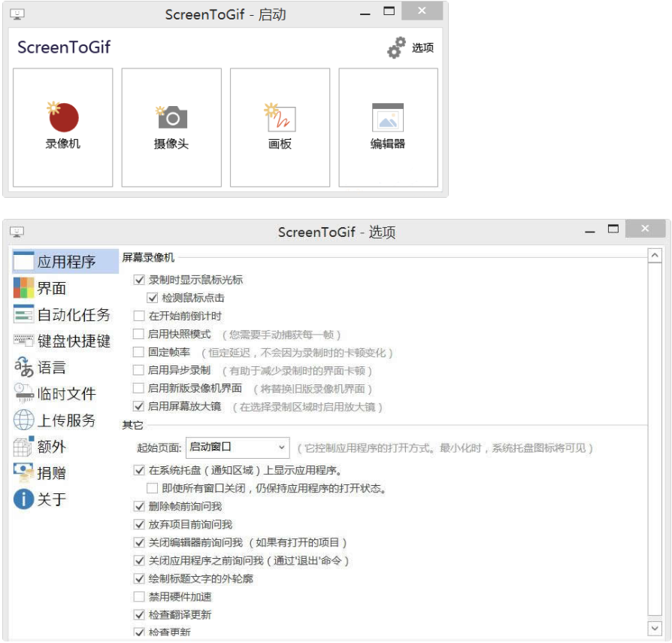This screenshot has width=672, height=643.
Task: Open the 额外 extras section
Action: click(x=24, y=447)
